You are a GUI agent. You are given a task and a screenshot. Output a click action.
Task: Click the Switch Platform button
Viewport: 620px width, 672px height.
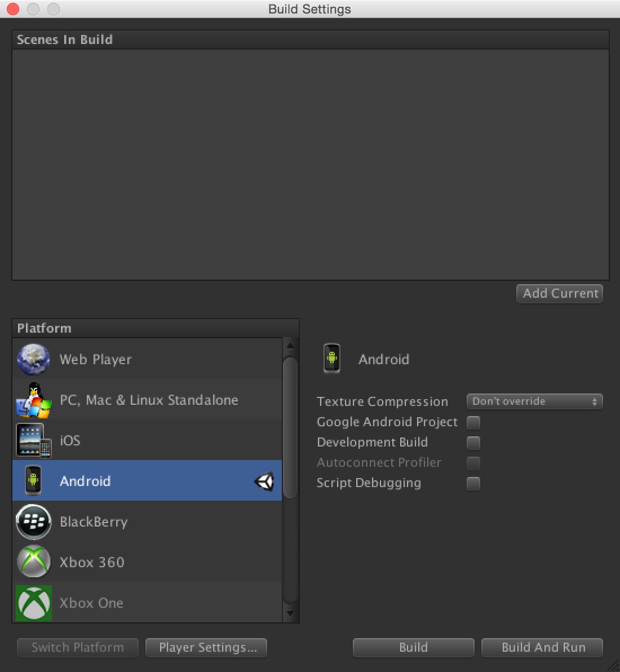(78, 647)
